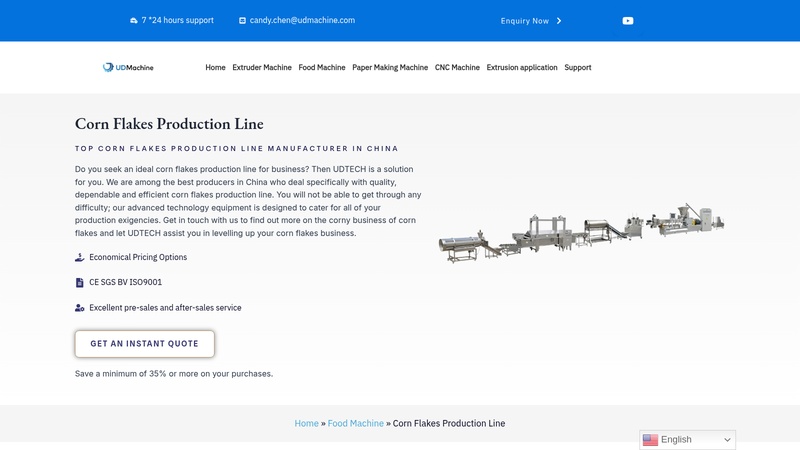The width and height of the screenshot is (800, 450).
Task: Click CE SGS BV ISO9001 text
Action: tap(126, 282)
